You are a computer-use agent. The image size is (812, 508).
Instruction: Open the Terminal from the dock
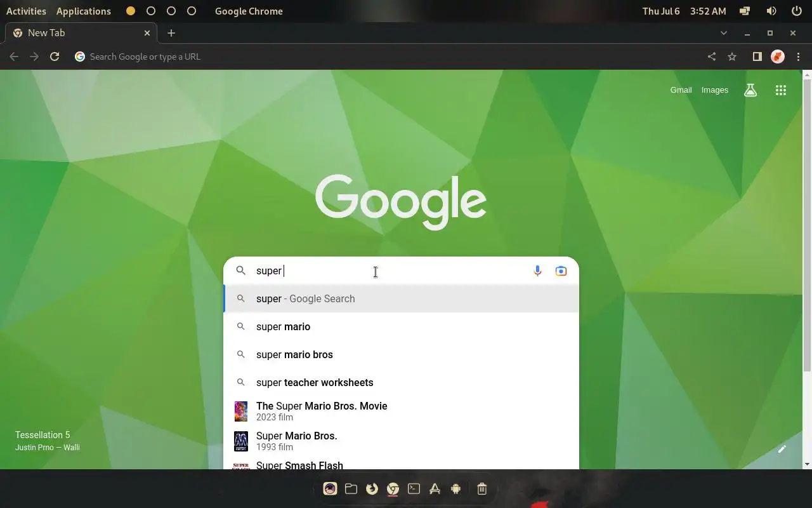click(x=414, y=488)
